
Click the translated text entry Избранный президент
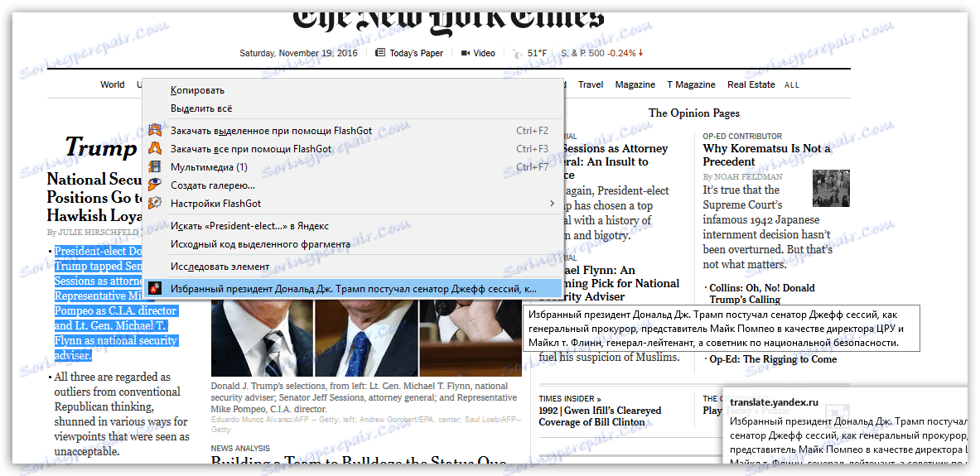coord(354,289)
